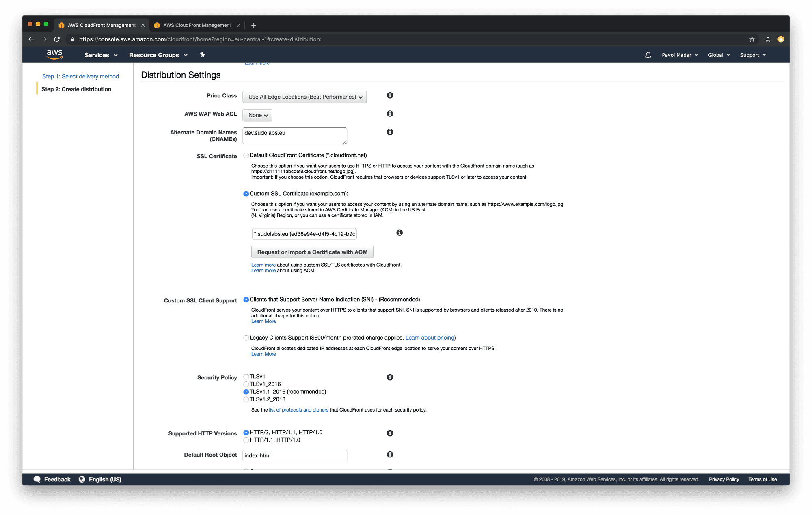
Task: Open Learn about pricing link
Action: 430,338
